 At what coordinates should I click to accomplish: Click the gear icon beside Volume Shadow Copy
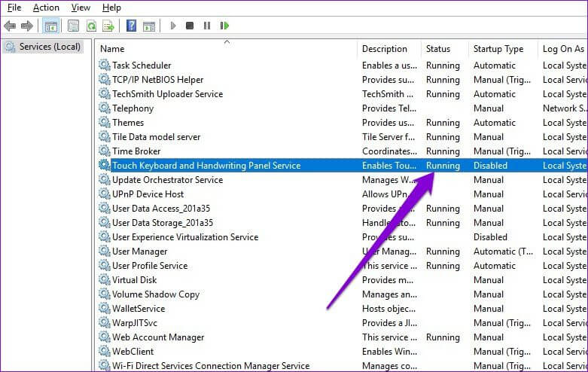tap(104, 294)
